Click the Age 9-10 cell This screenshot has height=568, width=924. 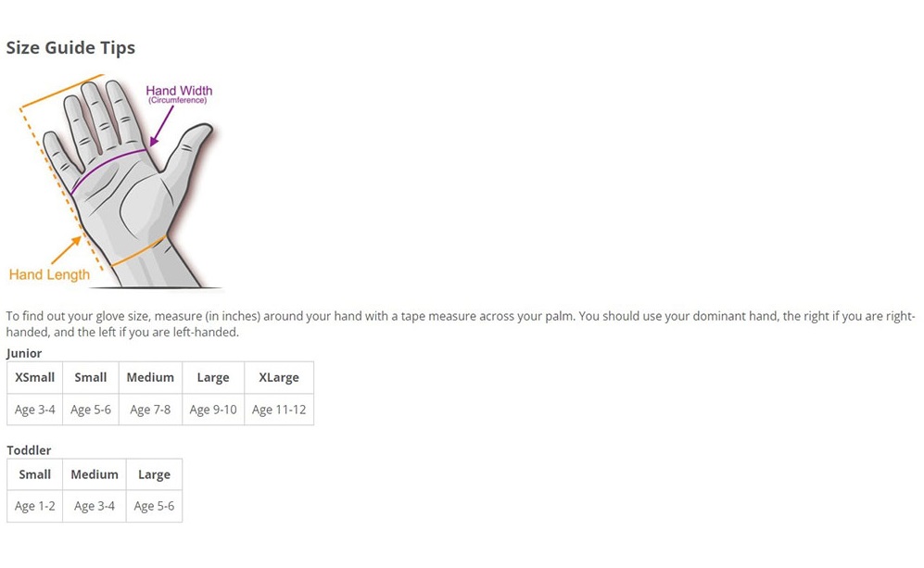(213, 410)
